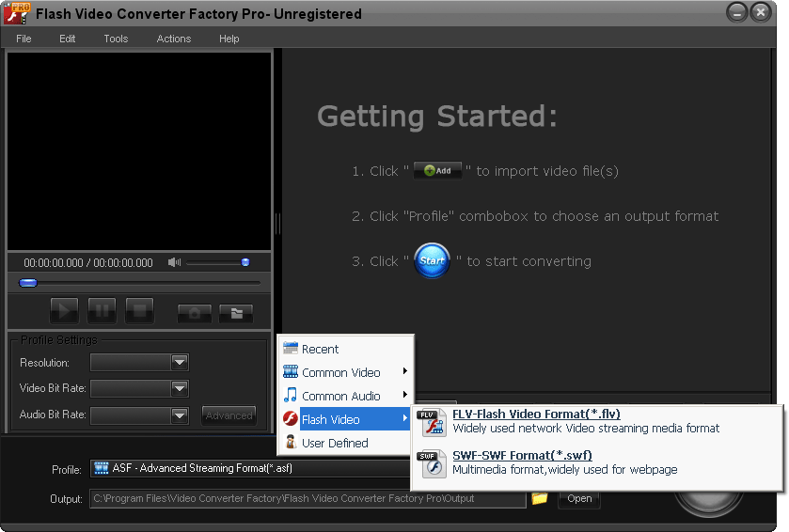Click the Stop playback button
Viewport: 789px width, 532px height.
[x=139, y=310]
